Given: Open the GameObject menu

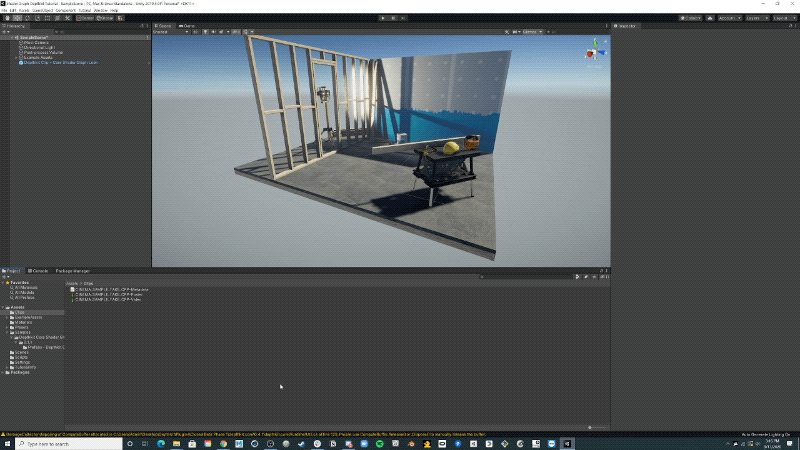Looking at the screenshot, I should 42,10.
